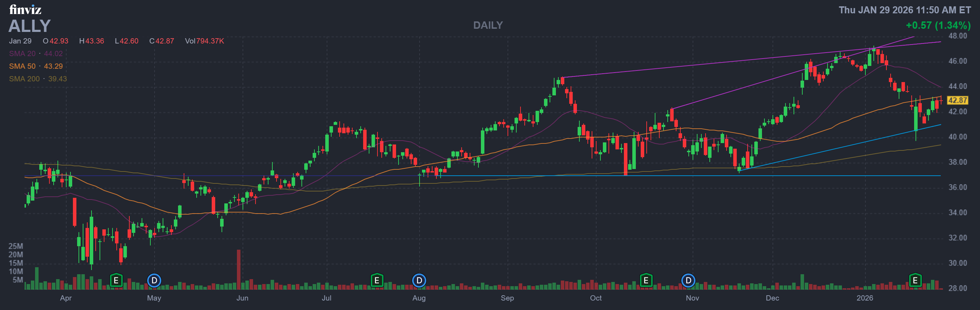Toggle the SMA 200 legend entry
Viewport: 980px width, 310px height.
coord(38,79)
